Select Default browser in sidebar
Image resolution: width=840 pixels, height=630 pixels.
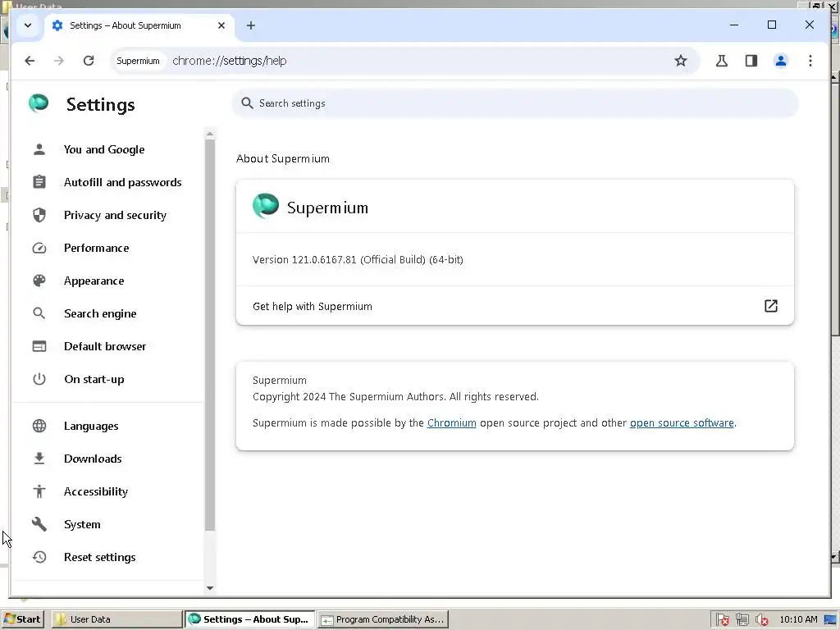[105, 346]
